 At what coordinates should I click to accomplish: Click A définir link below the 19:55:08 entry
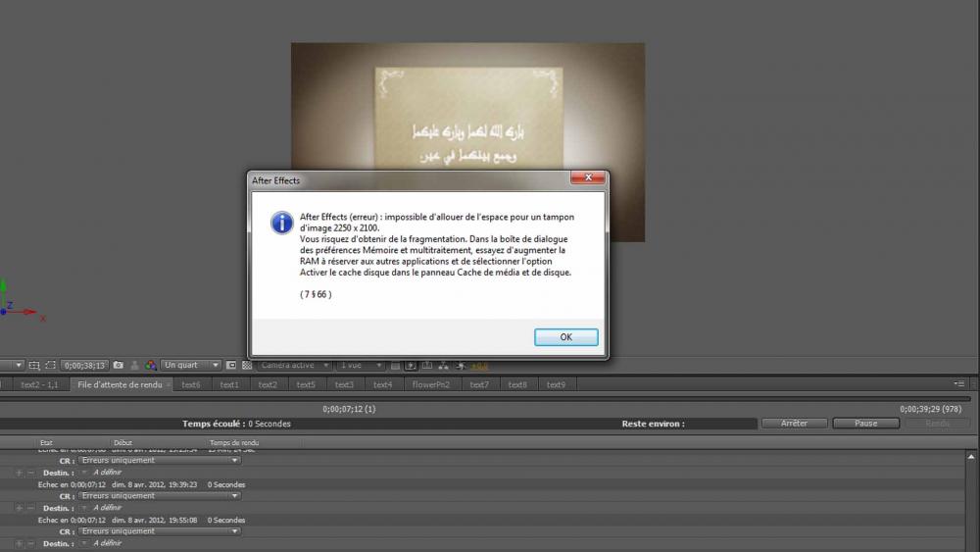pos(107,543)
